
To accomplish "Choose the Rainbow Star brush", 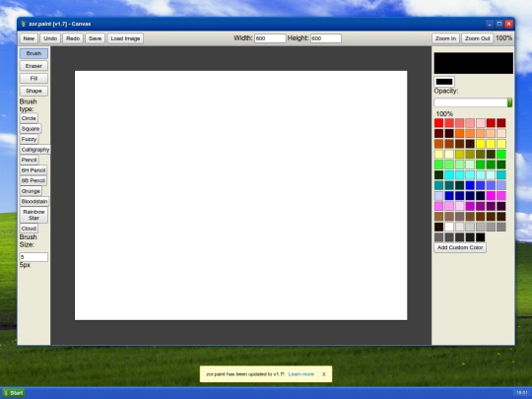I will tap(33, 215).
